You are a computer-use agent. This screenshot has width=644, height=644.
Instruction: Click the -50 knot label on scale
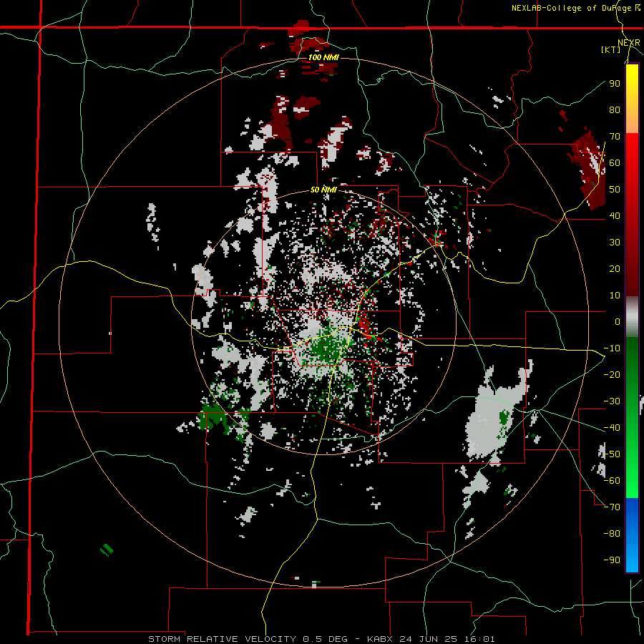(612, 454)
